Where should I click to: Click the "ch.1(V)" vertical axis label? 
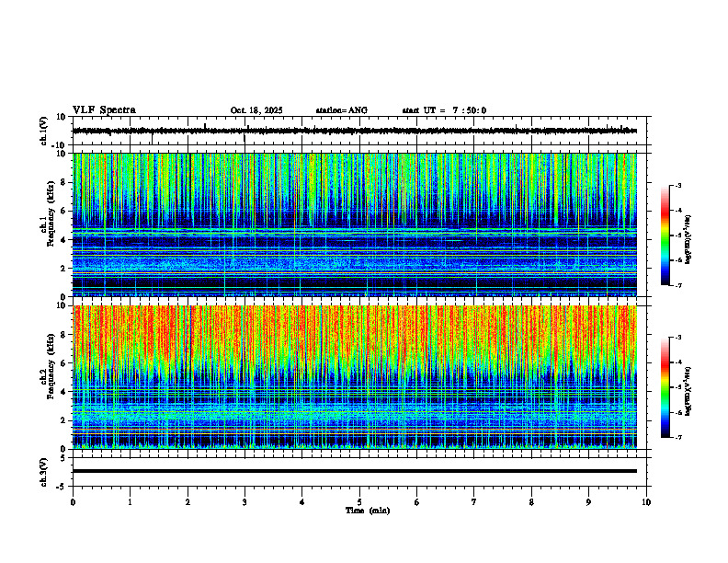44,131
